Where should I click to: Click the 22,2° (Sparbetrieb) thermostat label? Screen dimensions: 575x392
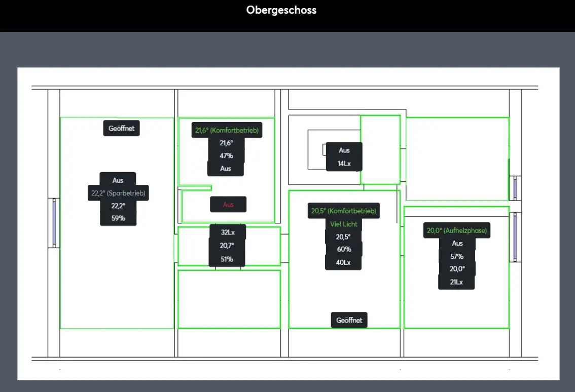click(119, 193)
